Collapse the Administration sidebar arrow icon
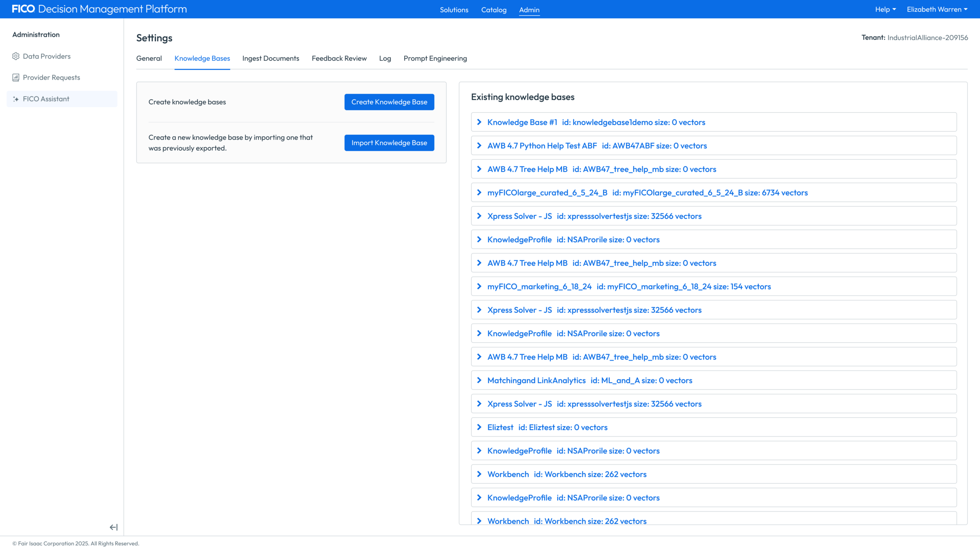 pyautogui.click(x=114, y=527)
